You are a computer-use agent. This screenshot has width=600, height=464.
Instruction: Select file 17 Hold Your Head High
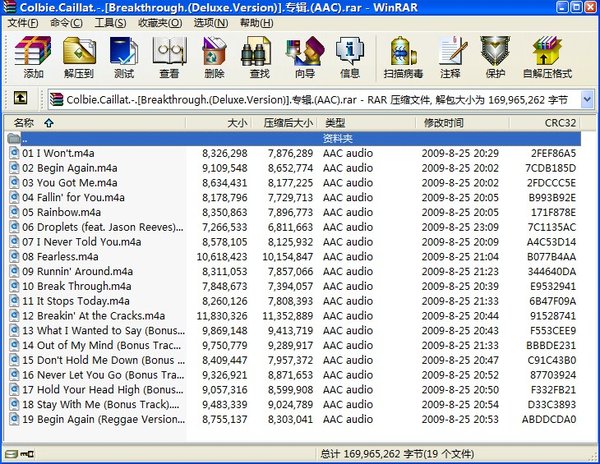point(103,389)
